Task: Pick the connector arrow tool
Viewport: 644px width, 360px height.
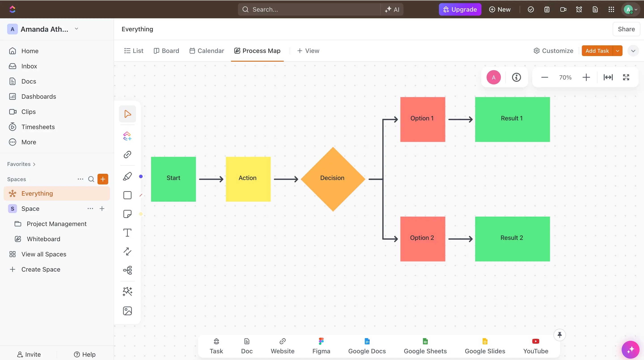Action: point(127,251)
